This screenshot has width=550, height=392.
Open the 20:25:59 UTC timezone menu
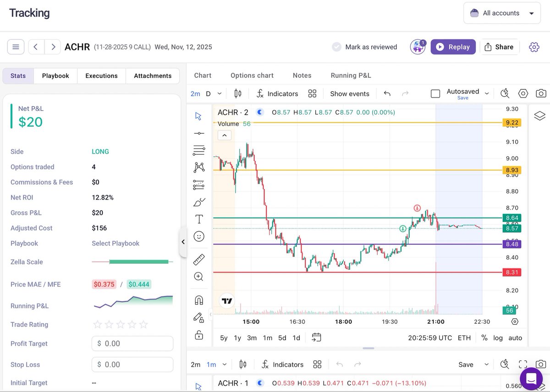(x=430, y=338)
